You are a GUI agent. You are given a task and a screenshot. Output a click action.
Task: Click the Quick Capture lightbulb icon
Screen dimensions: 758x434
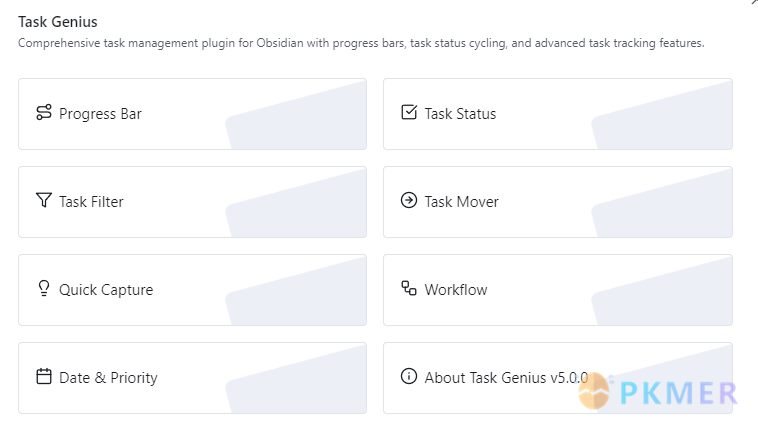43,289
